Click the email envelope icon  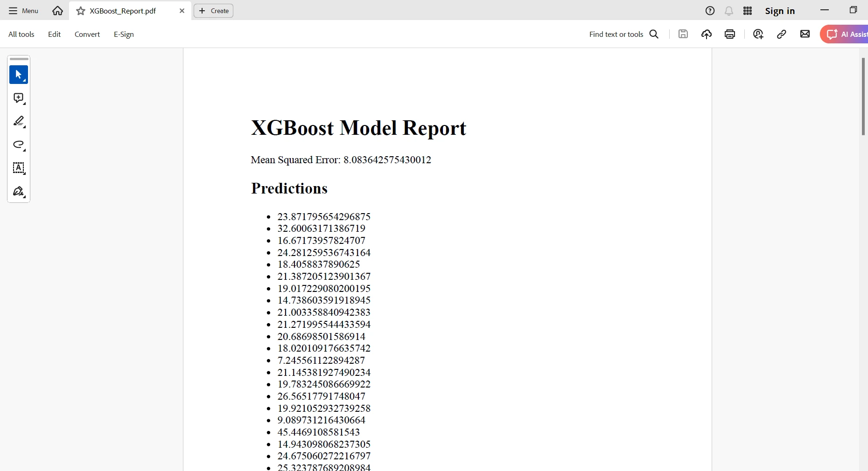coord(805,34)
